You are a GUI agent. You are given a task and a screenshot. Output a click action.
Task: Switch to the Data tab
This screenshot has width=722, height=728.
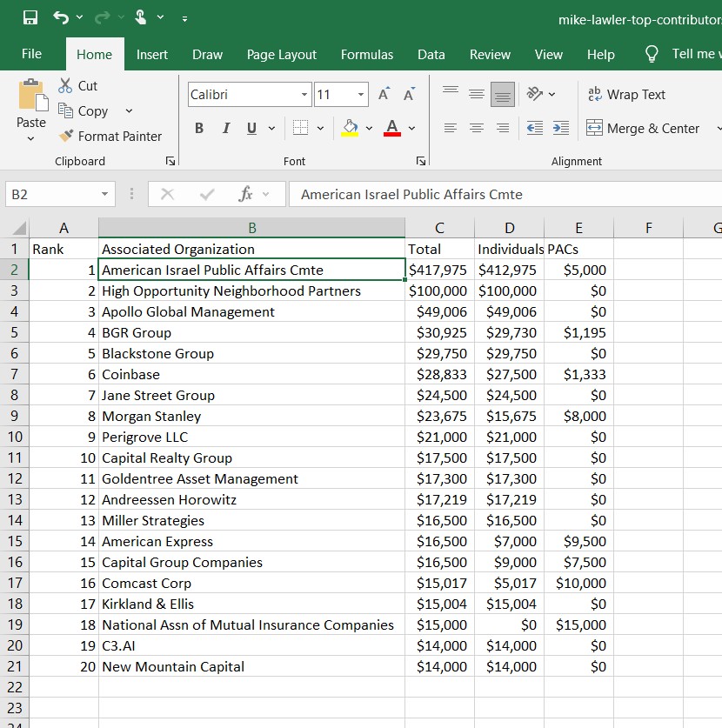(x=431, y=54)
